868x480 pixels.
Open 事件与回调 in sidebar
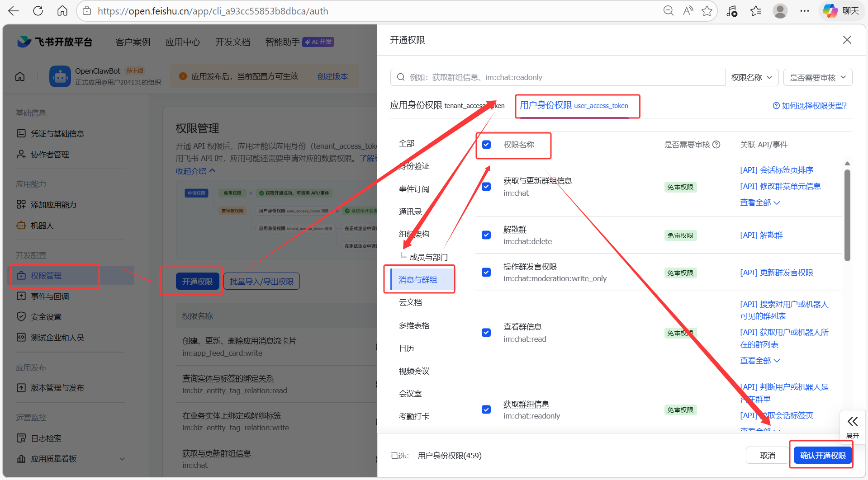click(50, 296)
